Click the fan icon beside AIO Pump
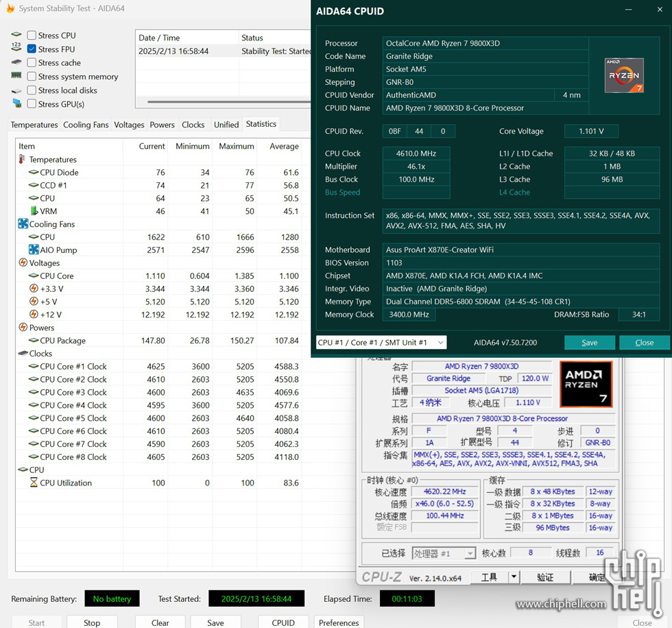The height and width of the screenshot is (628, 672). tap(34, 250)
